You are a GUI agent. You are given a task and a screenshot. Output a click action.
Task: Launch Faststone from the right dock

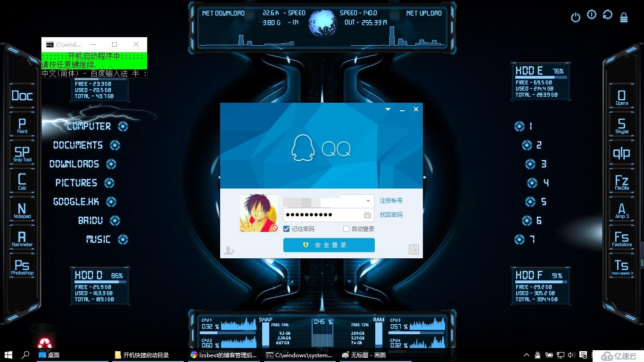point(621,238)
